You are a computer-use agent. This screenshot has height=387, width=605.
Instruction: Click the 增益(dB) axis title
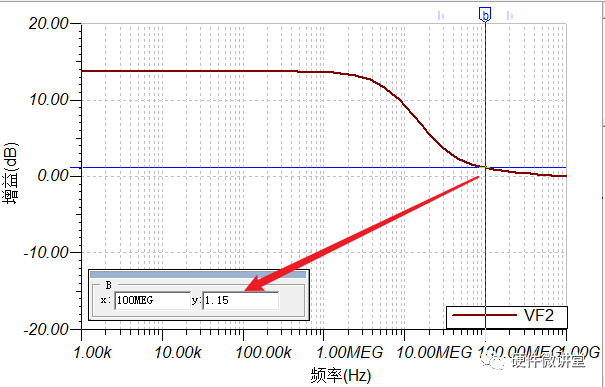[x=11, y=173]
